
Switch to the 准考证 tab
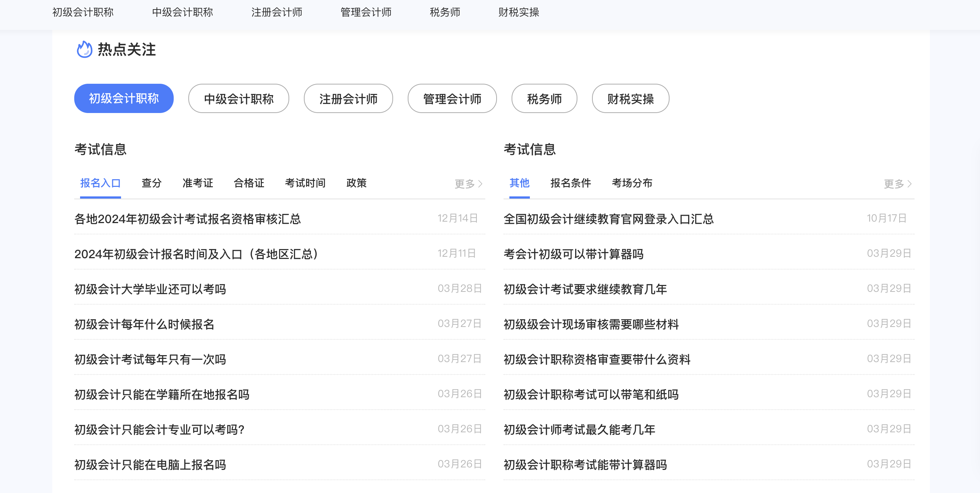pyautogui.click(x=198, y=183)
